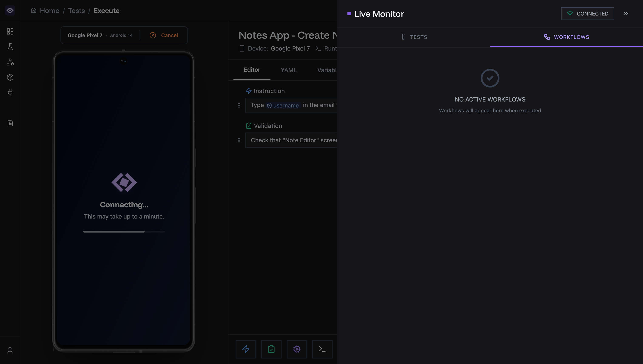Collapse the Live Monitor panel with the chevrons
Viewport: 643px width, 364px height.
pyautogui.click(x=626, y=14)
